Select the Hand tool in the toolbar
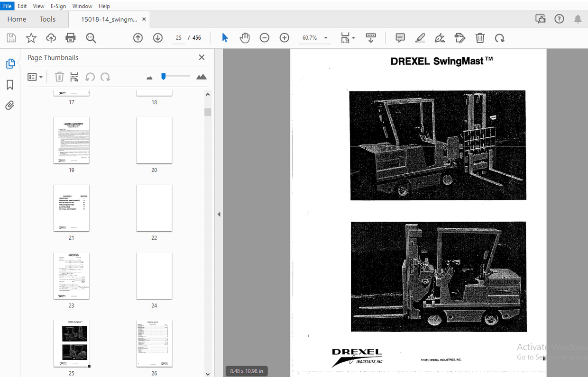The image size is (588, 377). click(x=245, y=38)
